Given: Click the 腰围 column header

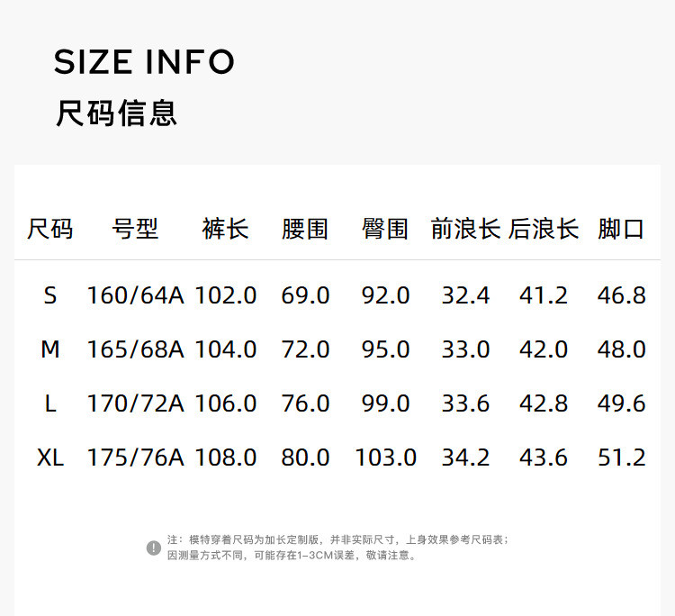Looking at the screenshot, I should point(305,229).
